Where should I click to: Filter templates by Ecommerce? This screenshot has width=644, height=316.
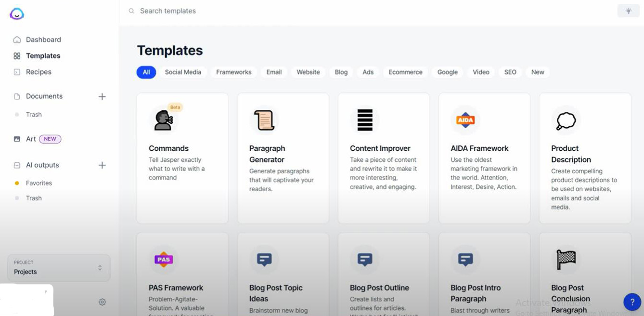(x=405, y=72)
